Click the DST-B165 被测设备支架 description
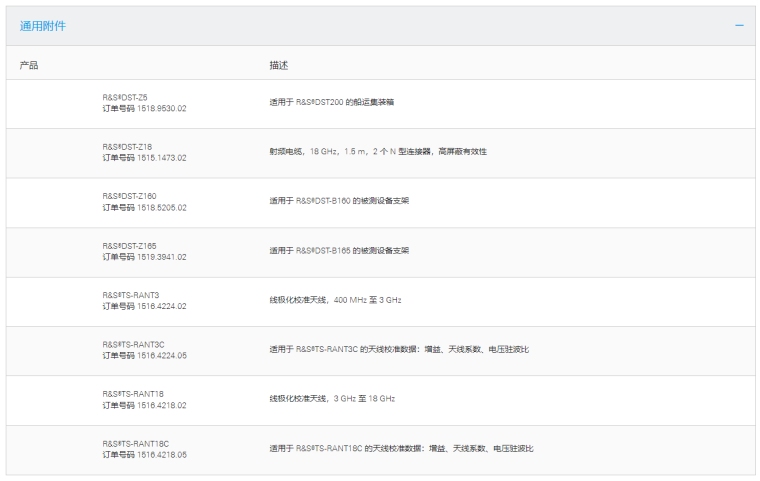Screen dimensions: 760x481 [x=339, y=250]
